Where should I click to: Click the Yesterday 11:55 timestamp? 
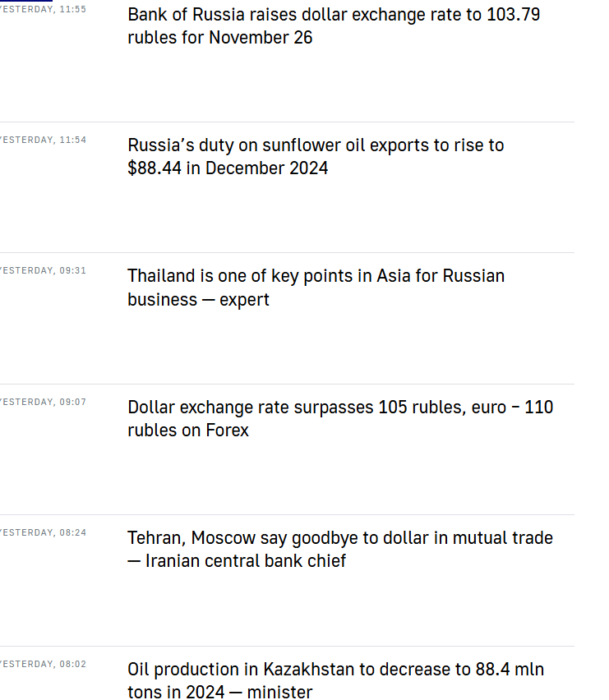[x=43, y=10]
